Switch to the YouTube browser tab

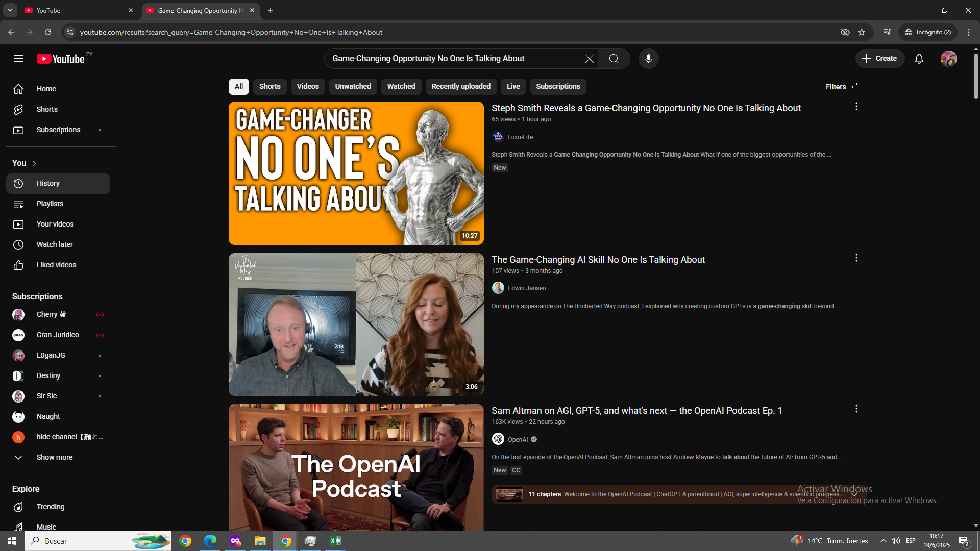point(79,10)
